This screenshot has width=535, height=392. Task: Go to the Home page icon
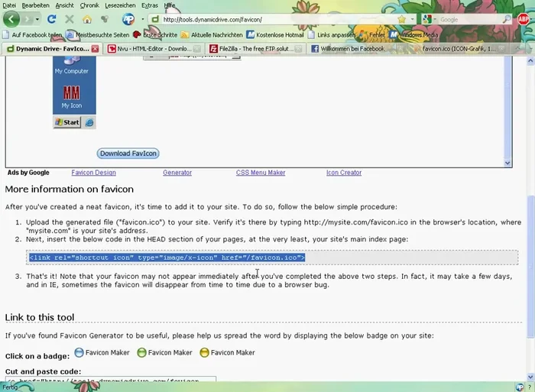pyautogui.click(x=87, y=19)
